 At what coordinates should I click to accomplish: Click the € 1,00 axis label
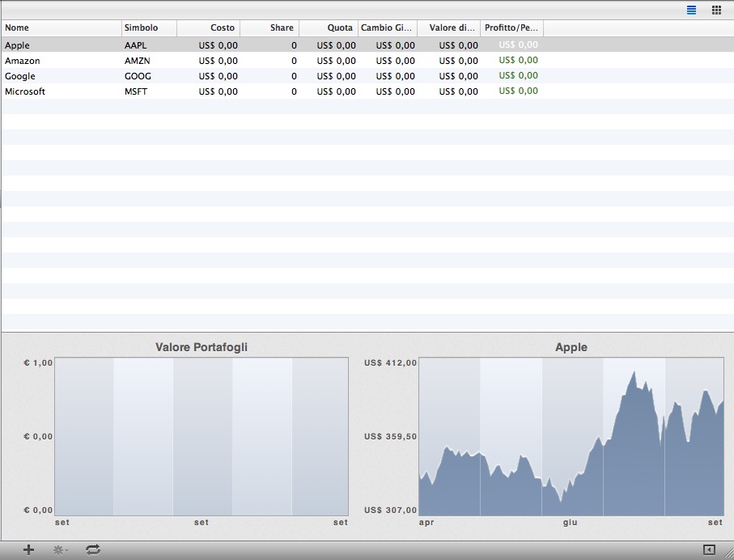tap(38, 363)
